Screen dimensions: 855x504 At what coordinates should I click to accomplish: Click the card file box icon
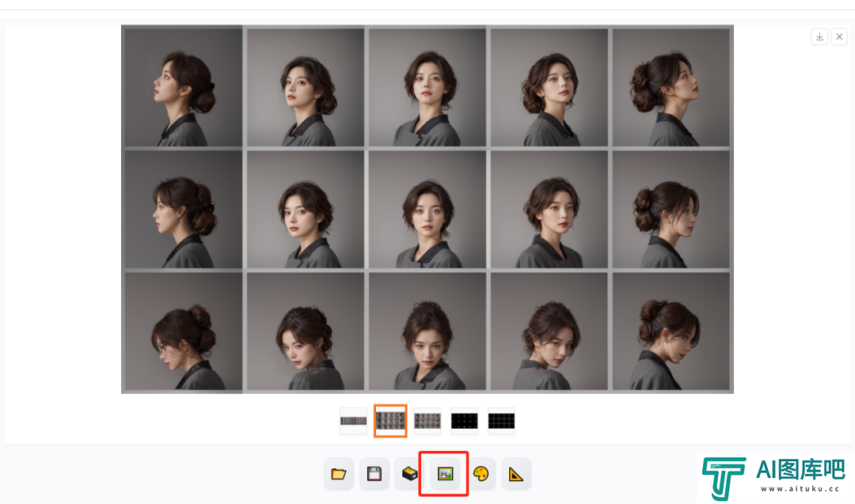(409, 473)
